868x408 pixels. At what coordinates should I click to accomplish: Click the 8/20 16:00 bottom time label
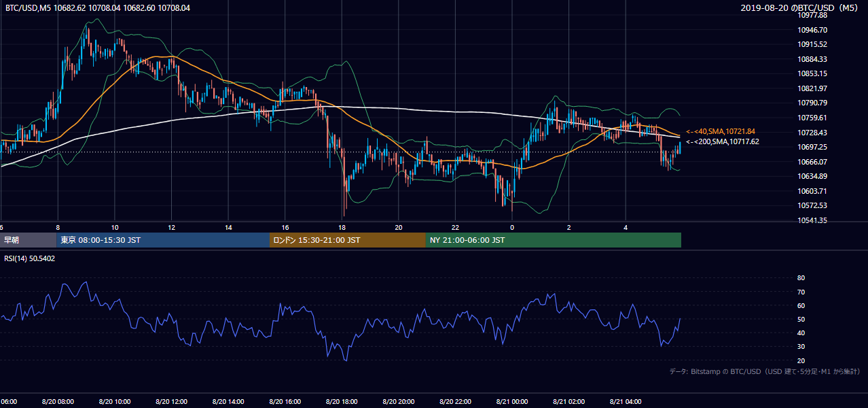click(285, 402)
